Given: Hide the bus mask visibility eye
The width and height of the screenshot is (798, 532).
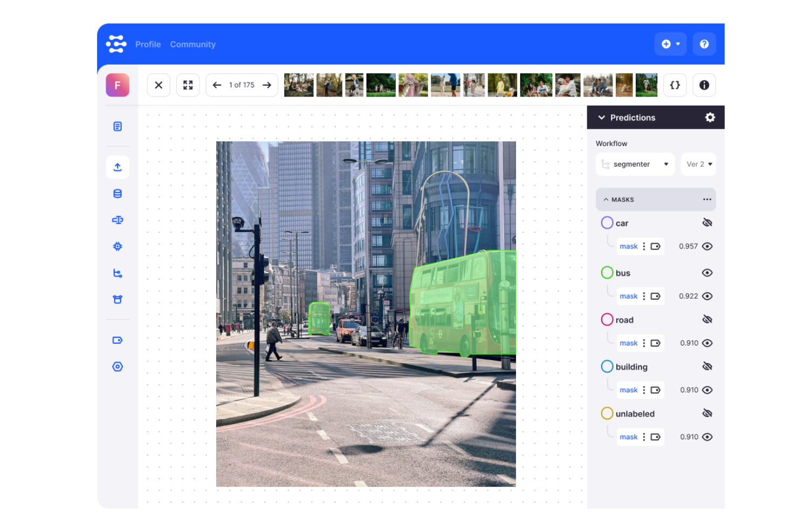Looking at the screenshot, I should 707,273.
